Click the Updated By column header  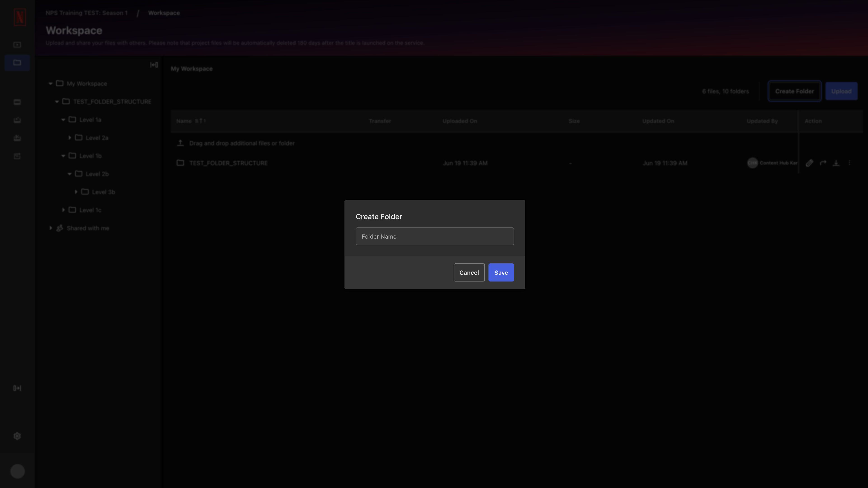click(762, 121)
